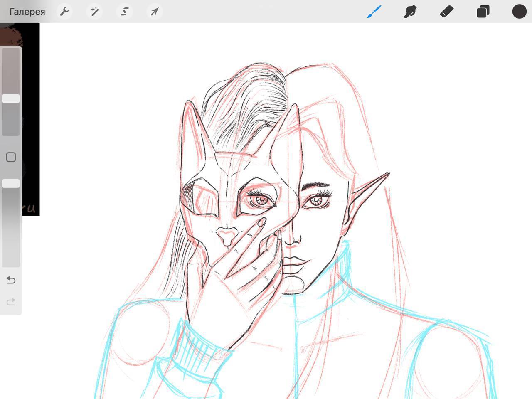
Task: Activate the Transform arrow tool
Action: [x=154, y=12]
